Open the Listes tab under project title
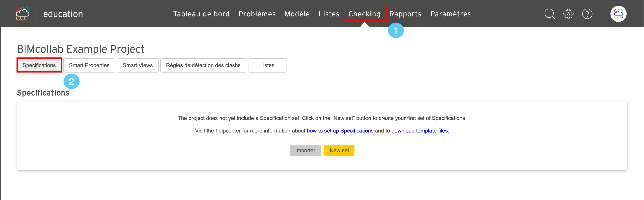This screenshot has width=644, height=200. pos(267,65)
